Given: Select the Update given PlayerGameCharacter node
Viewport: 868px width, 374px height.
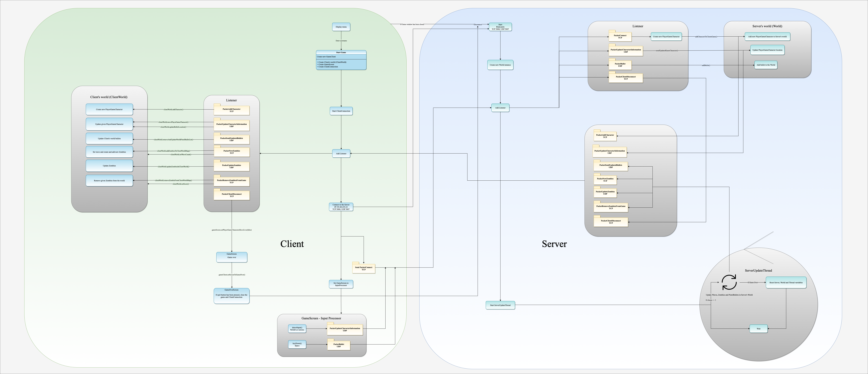Looking at the screenshot, I should tap(109, 124).
